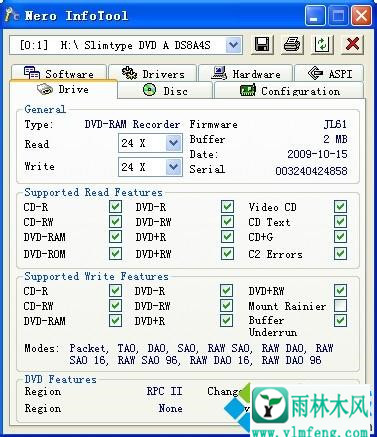The image size is (377, 437).
Task: Click the serial number 003240424858
Action: tap(311, 171)
